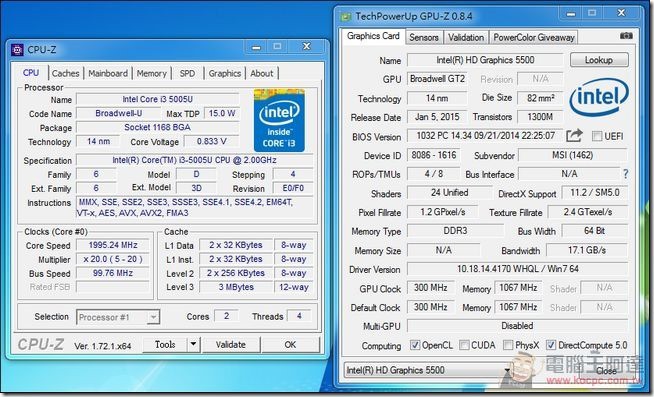The height and width of the screenshot is (397, 654).
Task: Click the Max TDP value 15.0 W
Action: pyautogui.click(x=222, y=113)
